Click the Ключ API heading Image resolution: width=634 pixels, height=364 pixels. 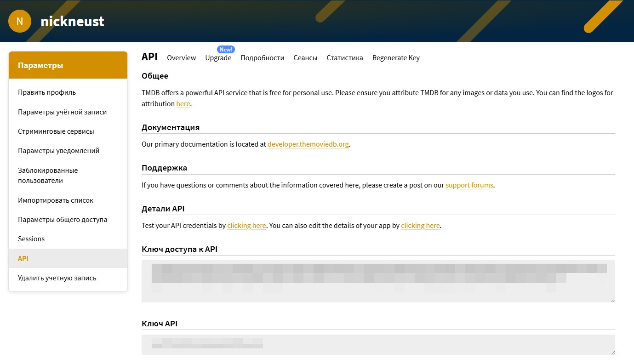click(160, 324)
